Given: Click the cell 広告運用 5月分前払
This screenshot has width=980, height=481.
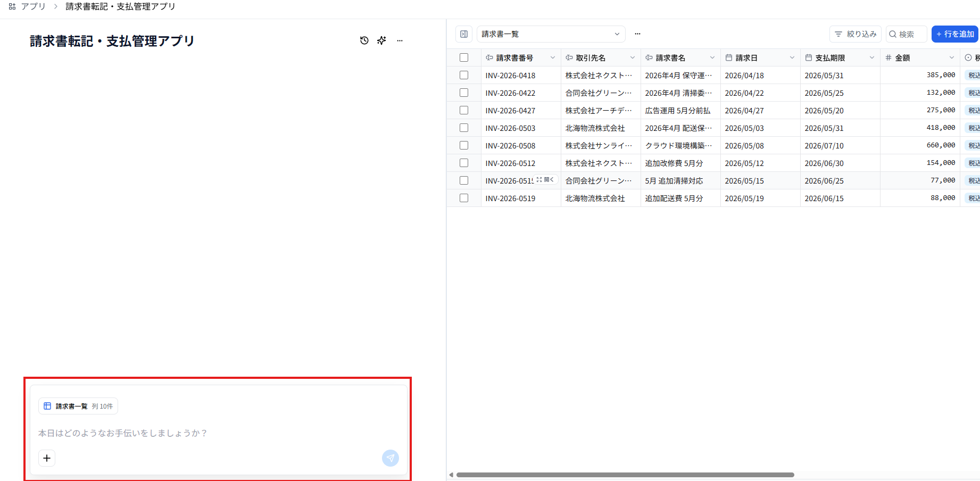Looking at the screenshot, I should (x=680, y=110).
